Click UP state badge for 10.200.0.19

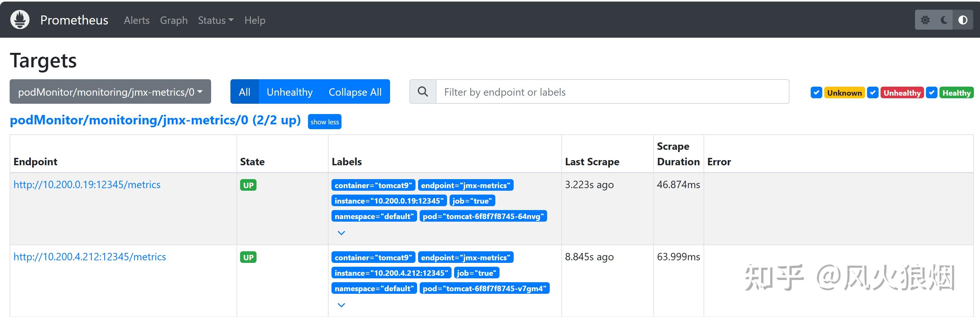tap(248, 185)
